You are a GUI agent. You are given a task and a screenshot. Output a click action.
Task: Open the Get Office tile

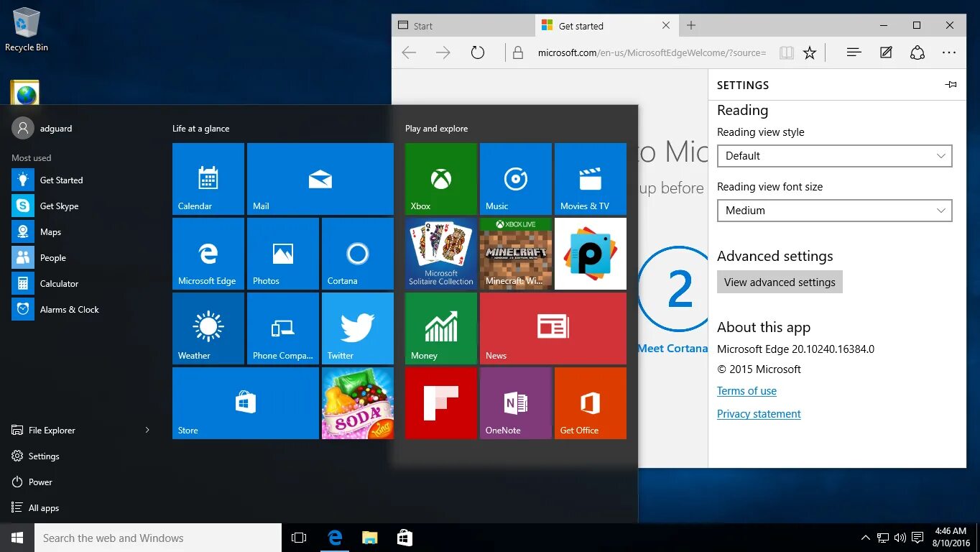point(591,403)
